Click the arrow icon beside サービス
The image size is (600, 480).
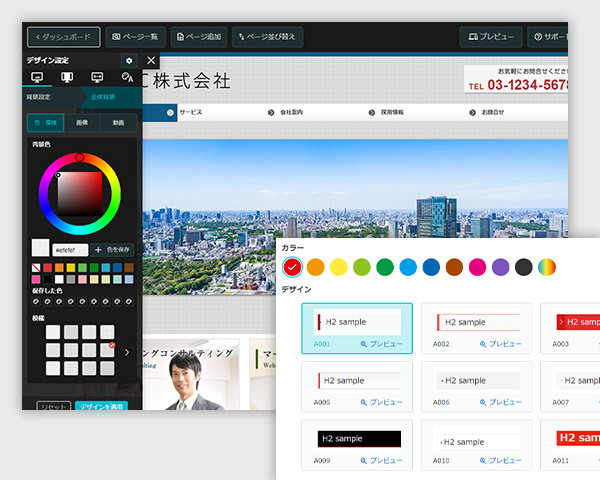tap(170, 113)
